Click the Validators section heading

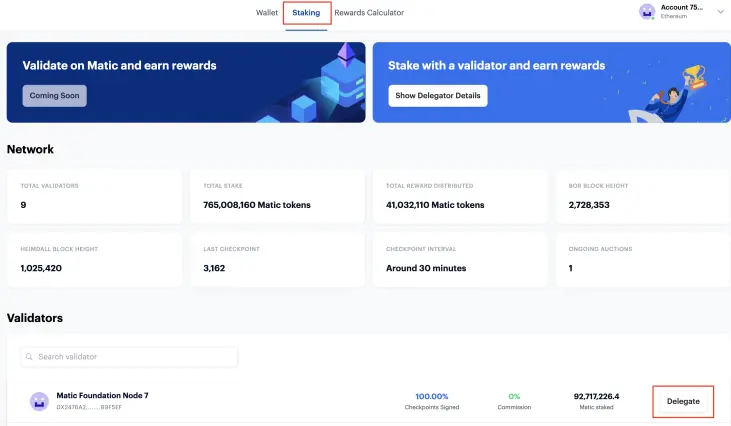pos(35,318)
